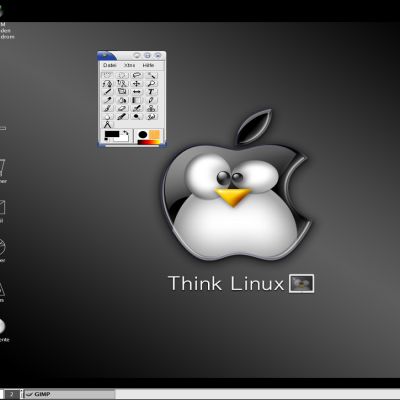This screenshot has width=400, height=400.
Task: Click the black foreground color swatch
Action: pos(112,134)
